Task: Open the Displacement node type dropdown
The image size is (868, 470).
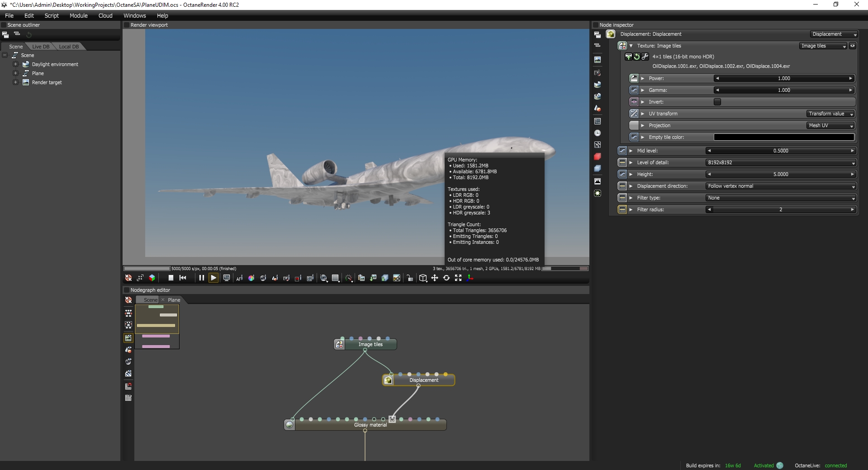Action: coord(834,34)
